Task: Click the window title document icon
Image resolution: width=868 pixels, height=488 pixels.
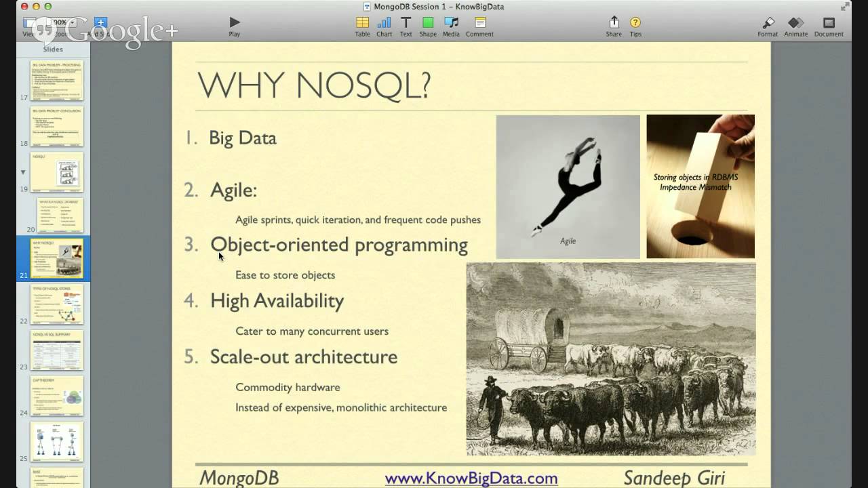Action: click(x=367, y=6)
